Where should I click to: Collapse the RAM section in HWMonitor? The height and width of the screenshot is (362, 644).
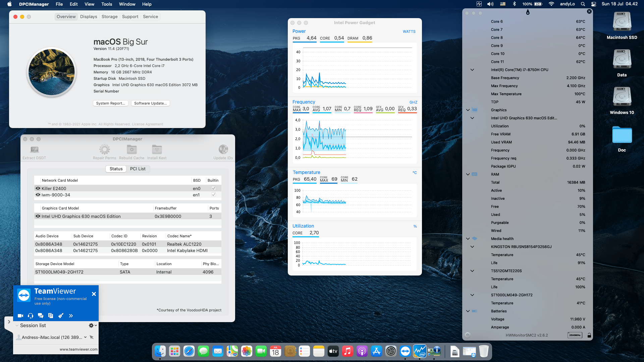[x=468, y=174]
